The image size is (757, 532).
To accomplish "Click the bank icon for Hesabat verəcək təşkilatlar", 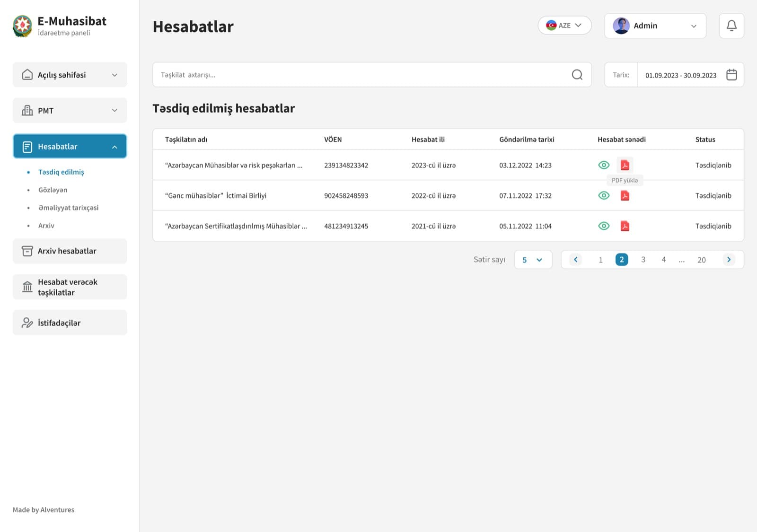I will pos(27,287).
